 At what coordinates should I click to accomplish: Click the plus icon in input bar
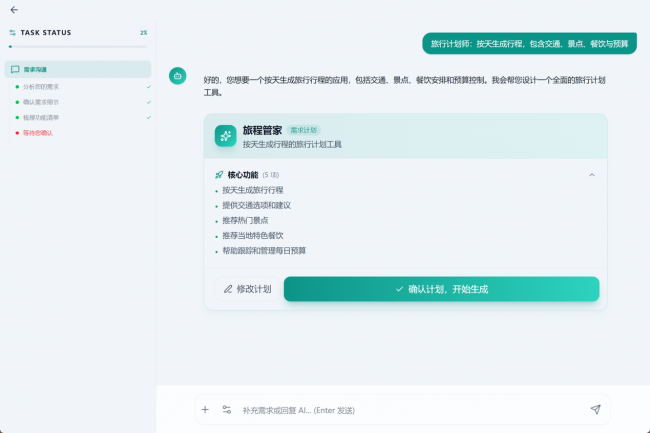pos(205,409)
